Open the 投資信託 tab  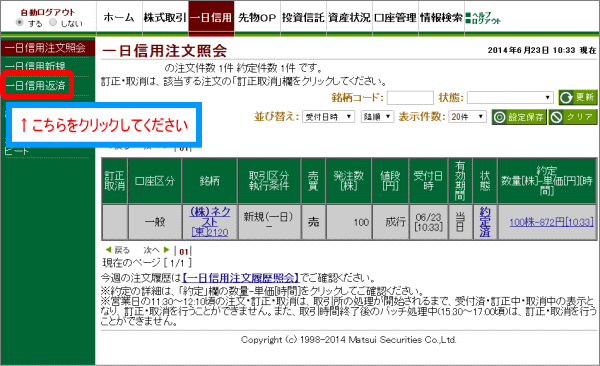point(303,18)
